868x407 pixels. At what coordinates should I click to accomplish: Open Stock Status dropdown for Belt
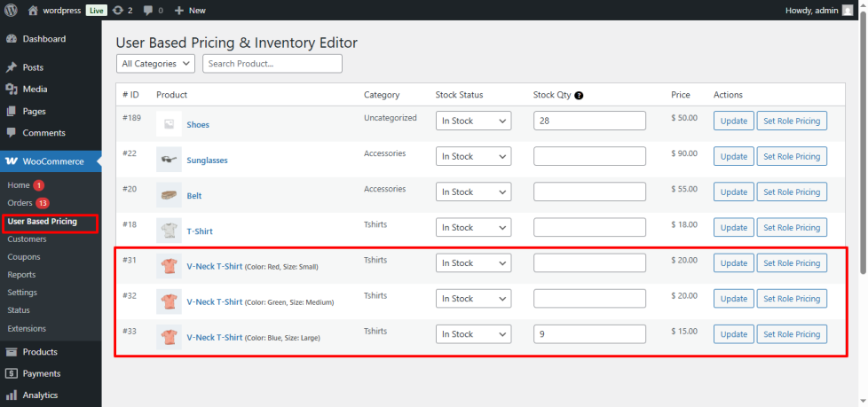point(473,192)
